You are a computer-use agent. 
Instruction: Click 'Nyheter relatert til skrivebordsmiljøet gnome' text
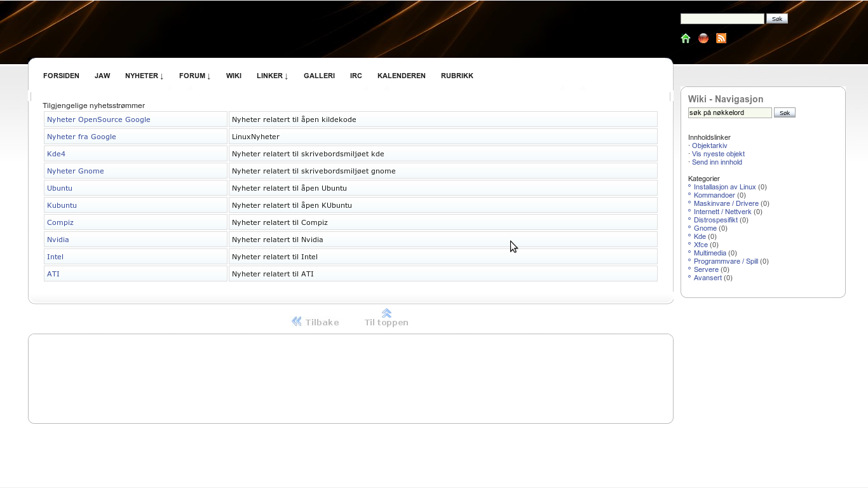[x=314, y=171]
